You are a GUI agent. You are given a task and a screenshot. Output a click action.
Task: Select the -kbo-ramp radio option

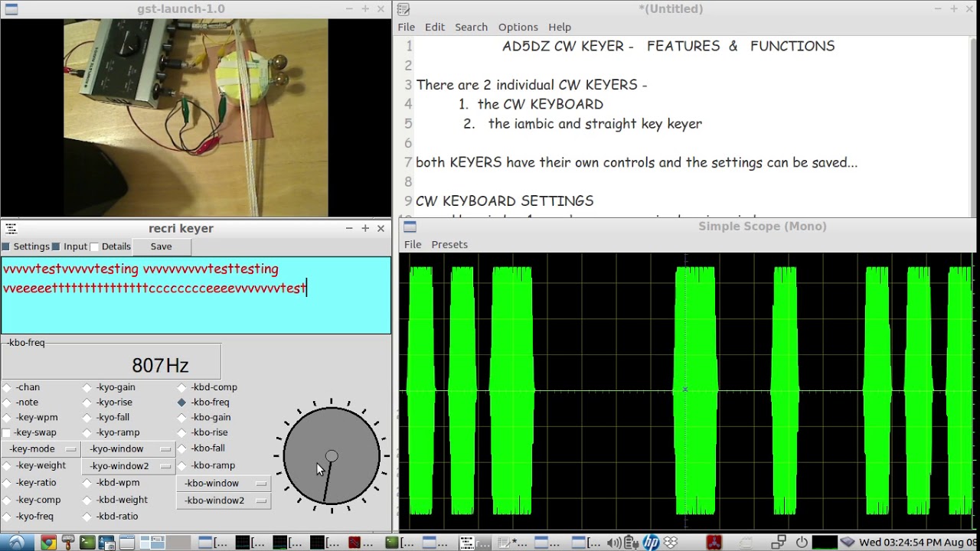pos(182,466)
